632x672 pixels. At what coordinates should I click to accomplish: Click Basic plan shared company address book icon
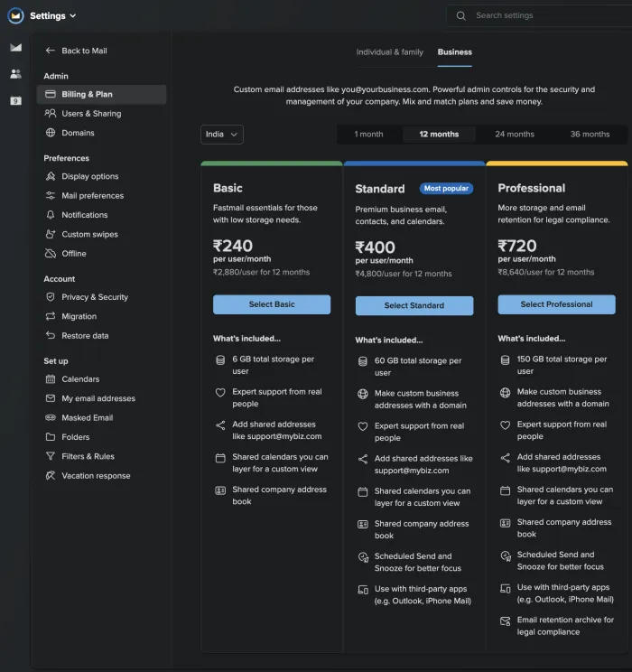(220, 490)
